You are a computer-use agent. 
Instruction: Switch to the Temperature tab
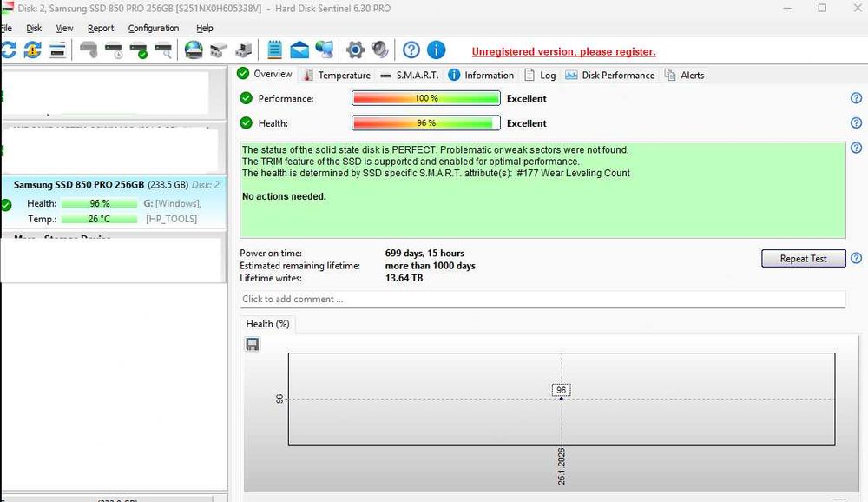click(x=337, y=75)
